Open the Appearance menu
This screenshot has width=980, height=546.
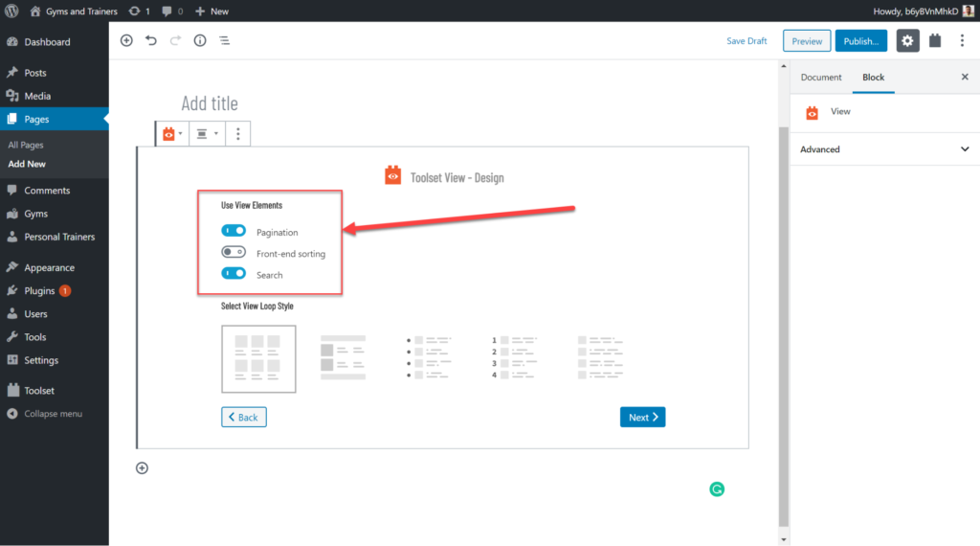[55, 267]
